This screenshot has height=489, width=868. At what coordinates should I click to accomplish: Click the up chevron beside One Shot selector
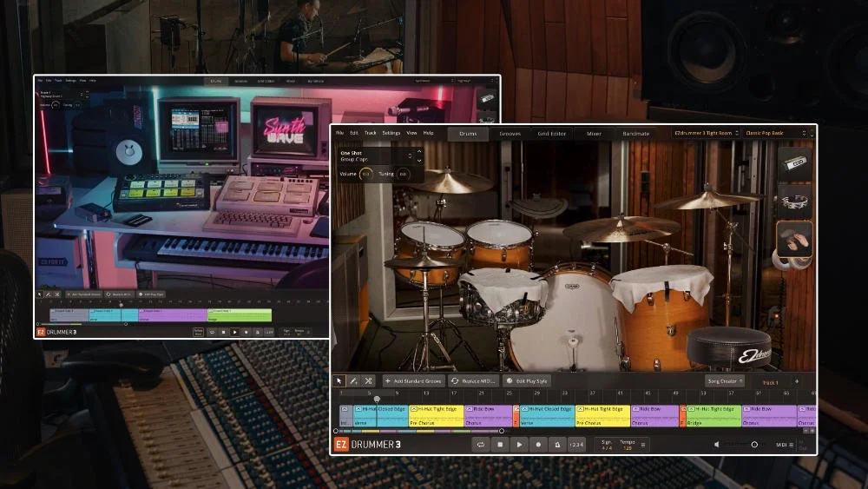click(x=419, y=151)
